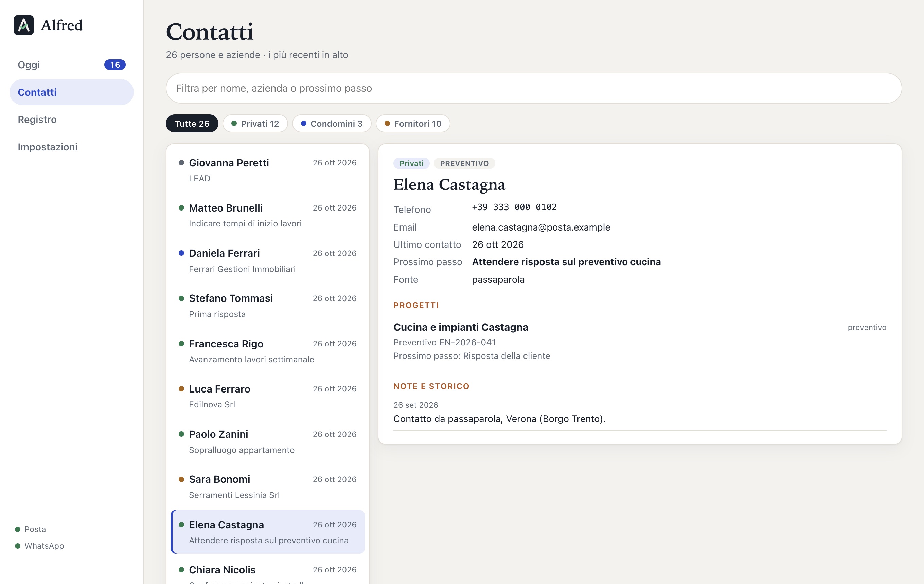Click the 16 badge next to Oggi
Viewport: 924px width, 584px height.
[115, 65]
